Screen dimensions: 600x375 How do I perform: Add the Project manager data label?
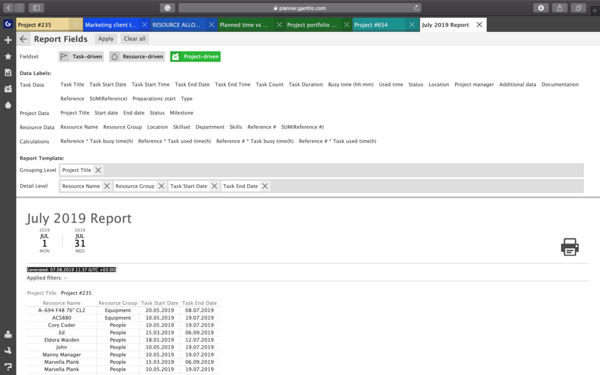tap(474, 84)
